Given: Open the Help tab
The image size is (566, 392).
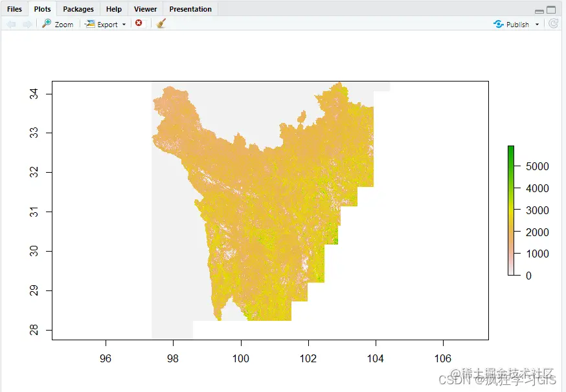Looking at the screenshot, I should 114,9.
